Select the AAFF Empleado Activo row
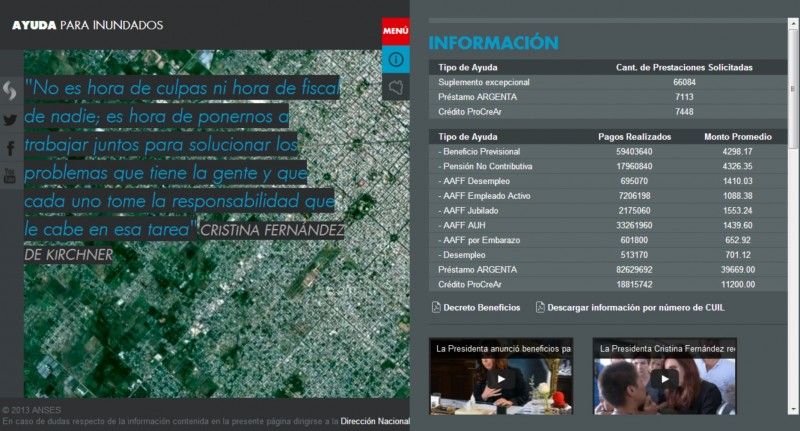This screenshot has width=800, height=431. pyautogui.click(x=608, y=196)
